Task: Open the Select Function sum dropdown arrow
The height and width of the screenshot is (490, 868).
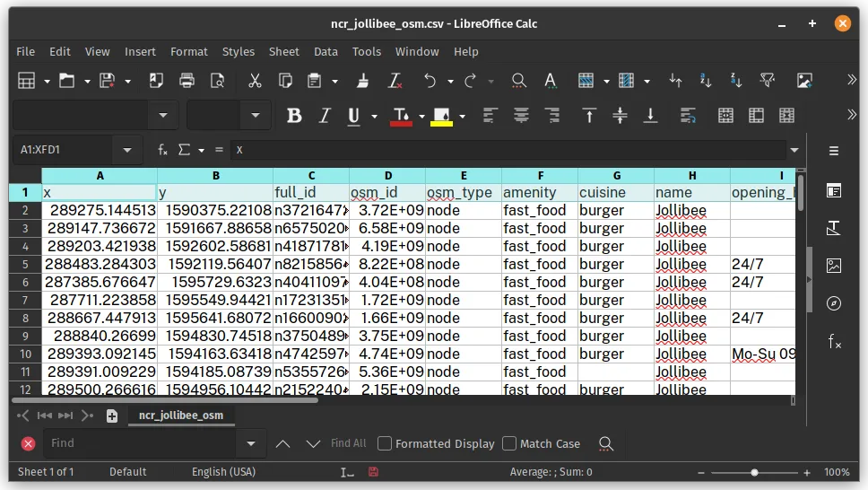Action: pyautogui.click(x=201, y=150)
